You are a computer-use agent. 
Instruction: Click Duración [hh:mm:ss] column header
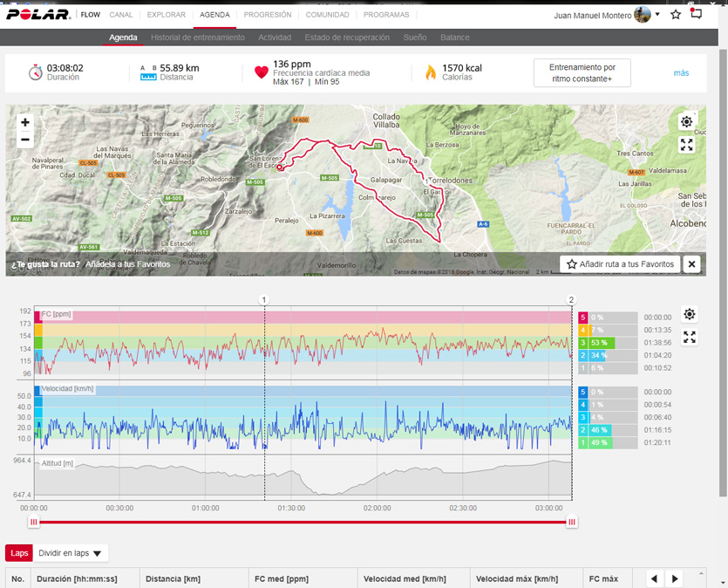point(77,579)
